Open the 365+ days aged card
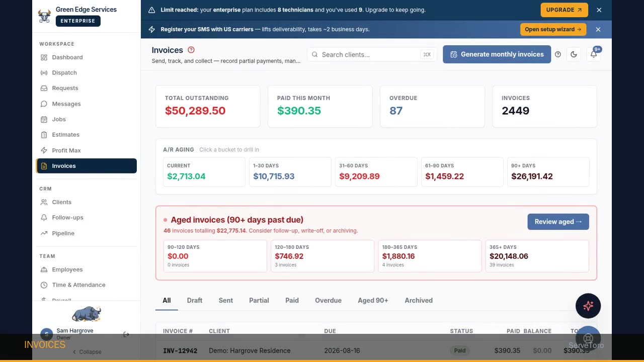 (x=537, y=256)
